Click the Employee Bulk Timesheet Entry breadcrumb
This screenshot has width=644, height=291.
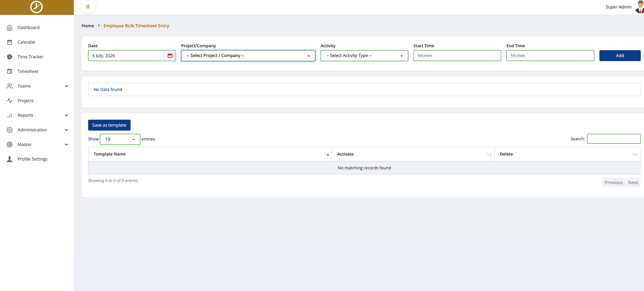pyautogui.click(x=136, y=26)
